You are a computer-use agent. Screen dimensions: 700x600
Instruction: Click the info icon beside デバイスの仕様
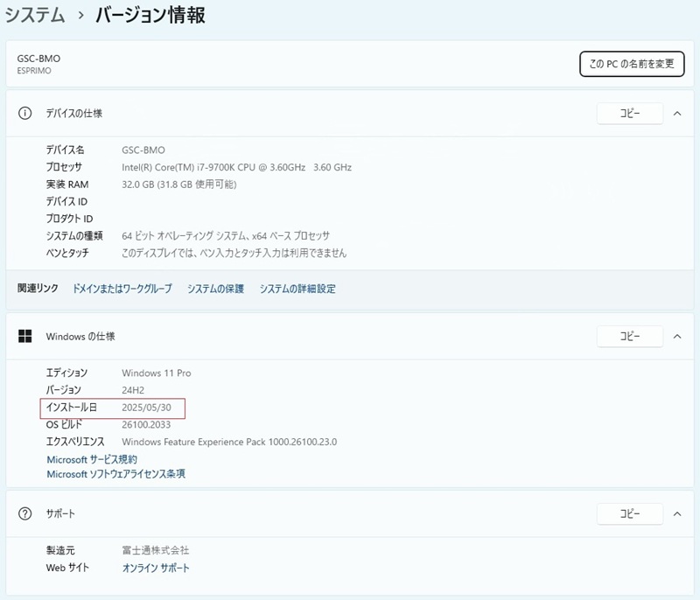coord(25,114)
